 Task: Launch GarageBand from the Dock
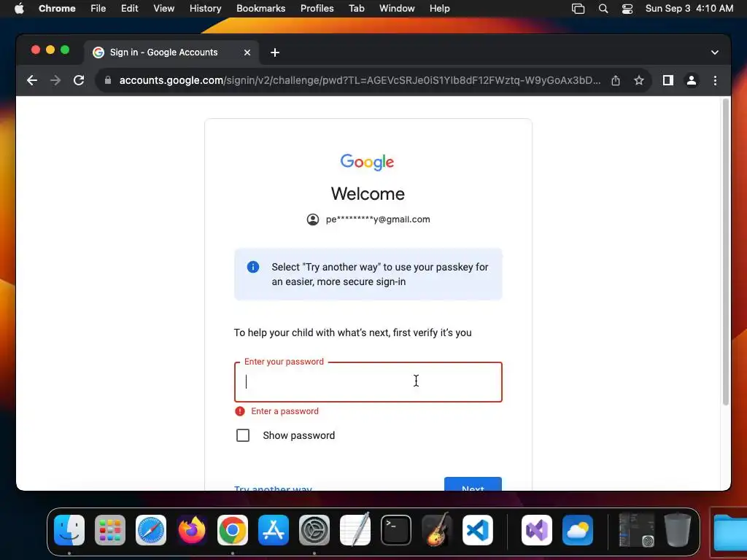pos(437,529)
